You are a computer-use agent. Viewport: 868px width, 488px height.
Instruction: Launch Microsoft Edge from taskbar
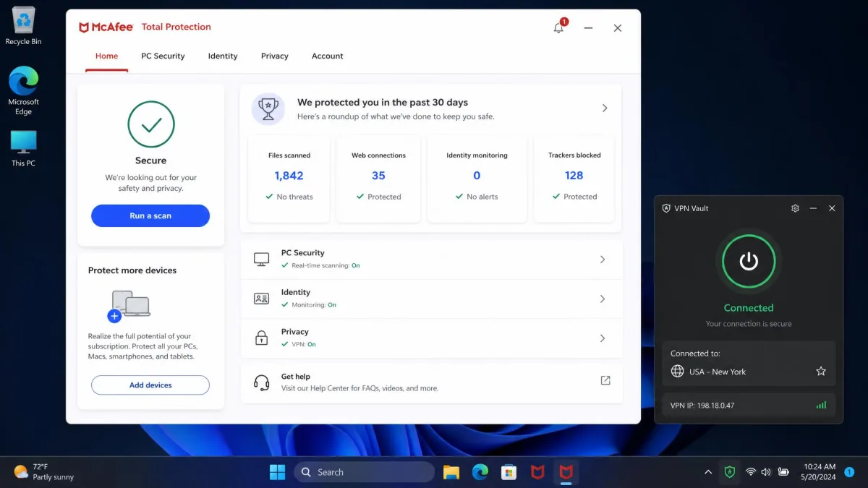(x=480, y=472)
